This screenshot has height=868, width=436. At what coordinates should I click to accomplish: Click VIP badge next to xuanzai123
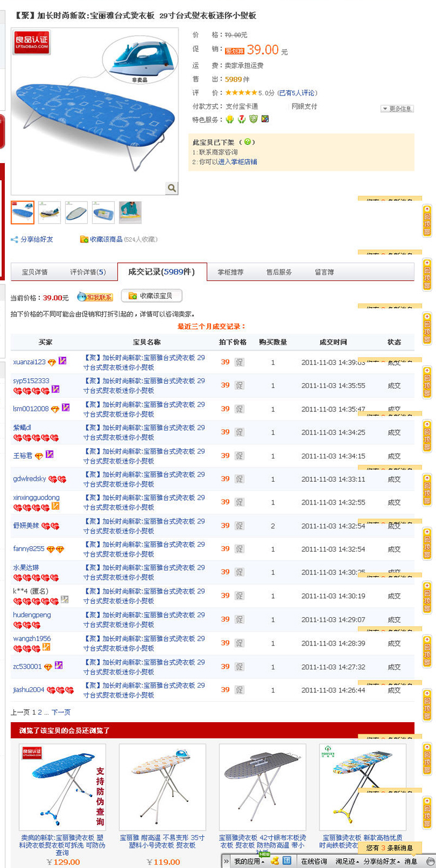(x=62, y=361)
